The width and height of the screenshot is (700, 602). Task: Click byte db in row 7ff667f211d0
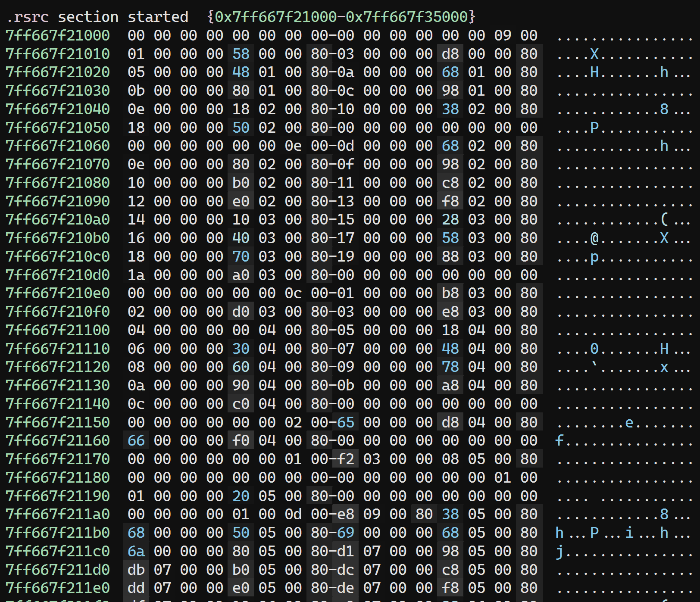pyautogui.click(x=136, y=570)
